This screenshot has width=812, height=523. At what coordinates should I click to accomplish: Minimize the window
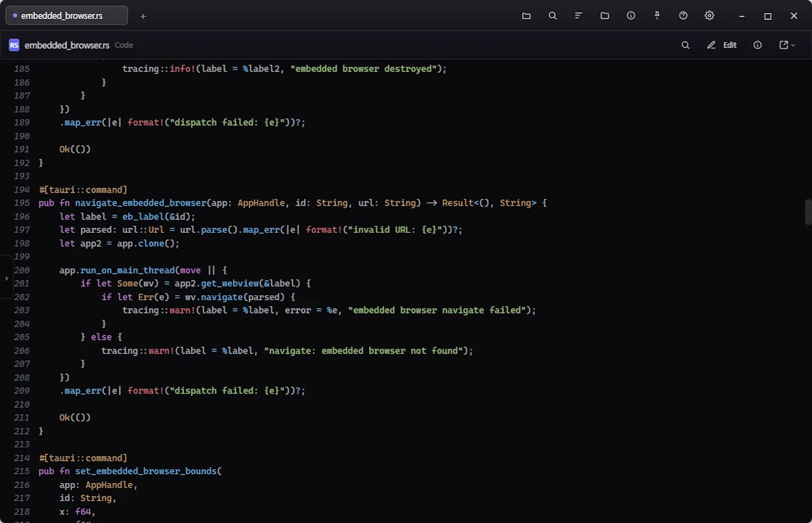pyautogui.click(x=741, y=16)
